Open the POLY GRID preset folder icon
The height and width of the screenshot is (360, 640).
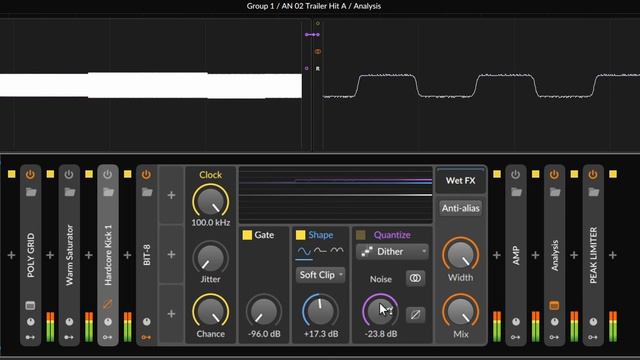pos(31,192)
